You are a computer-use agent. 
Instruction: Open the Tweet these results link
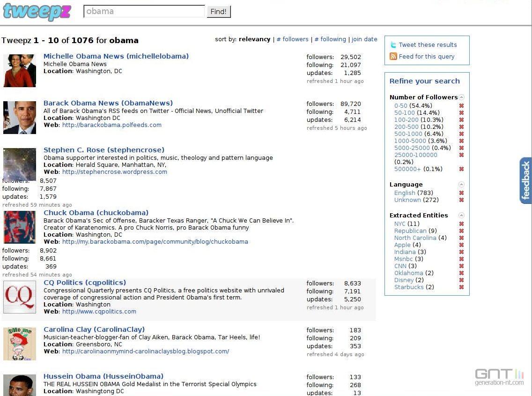[428, 45]
